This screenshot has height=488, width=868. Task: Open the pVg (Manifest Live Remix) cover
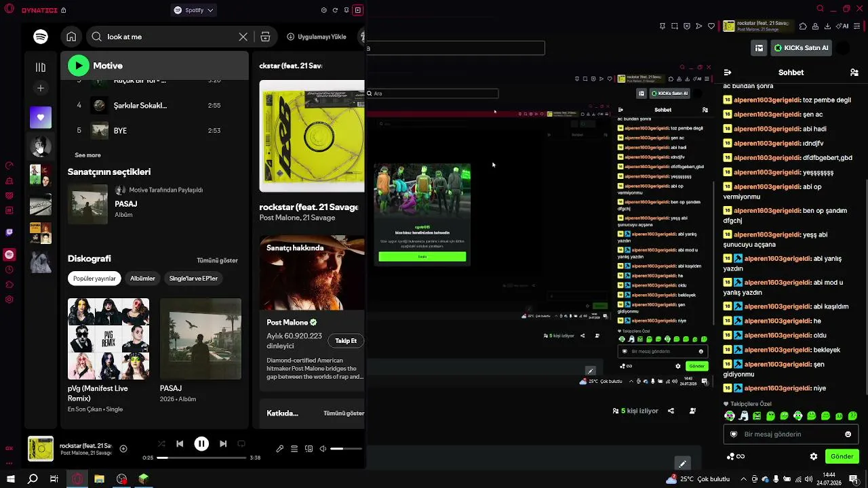coord(108,339)
